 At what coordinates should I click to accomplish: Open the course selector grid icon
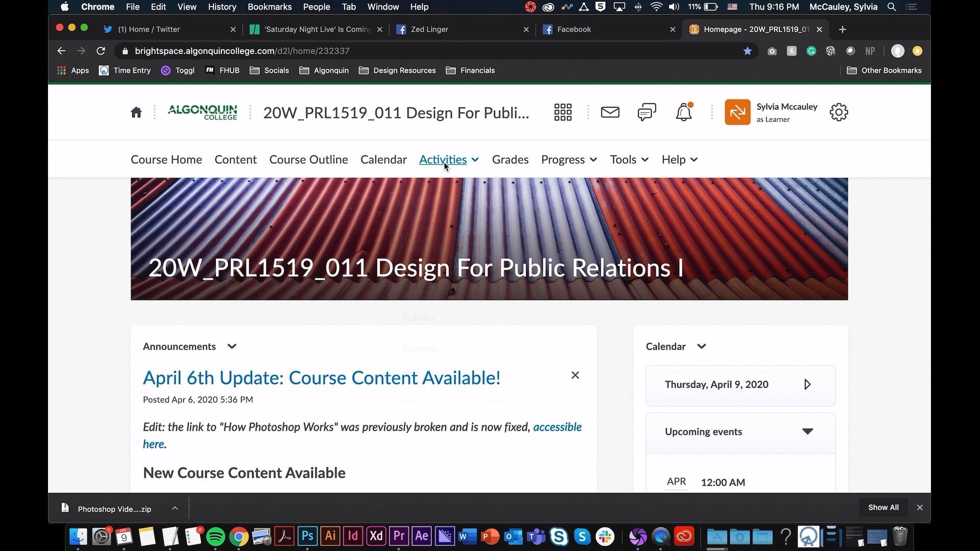point(562,112)
